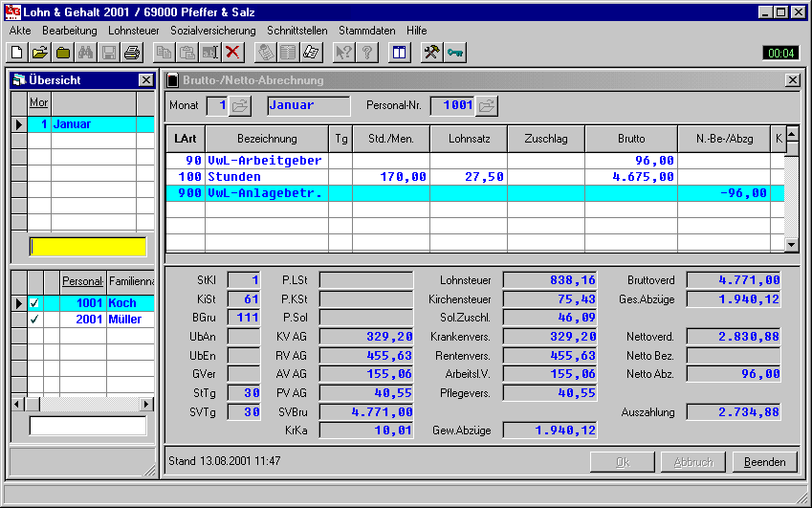Click the wage table scroll up arrow
812x508 pixels.
point(792,134)
